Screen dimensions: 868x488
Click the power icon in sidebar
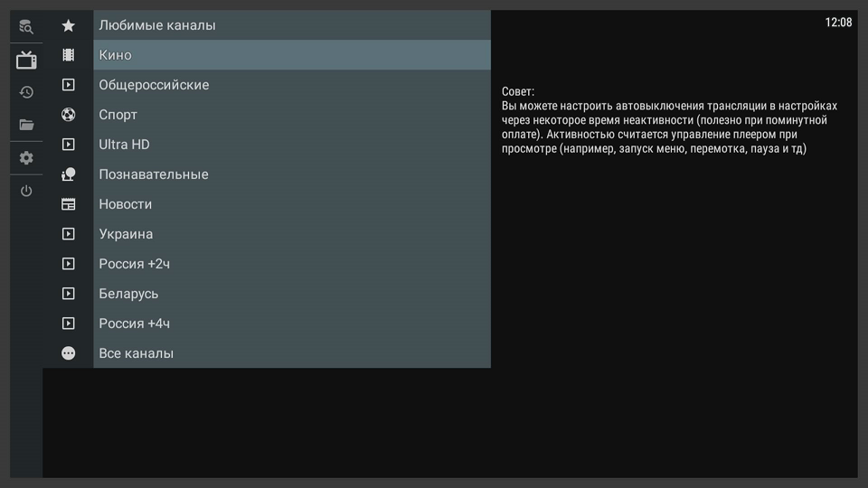point(26,191)
